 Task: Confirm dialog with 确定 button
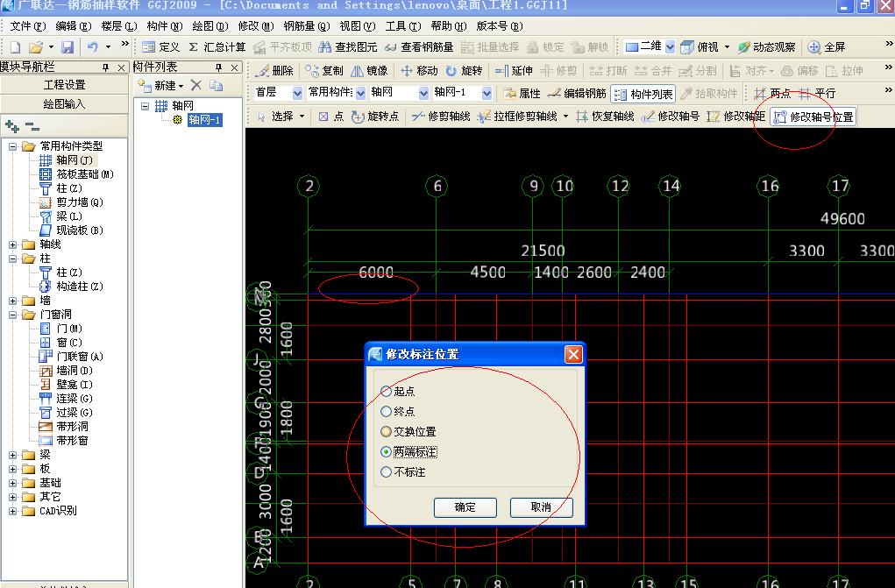[465, 507]
